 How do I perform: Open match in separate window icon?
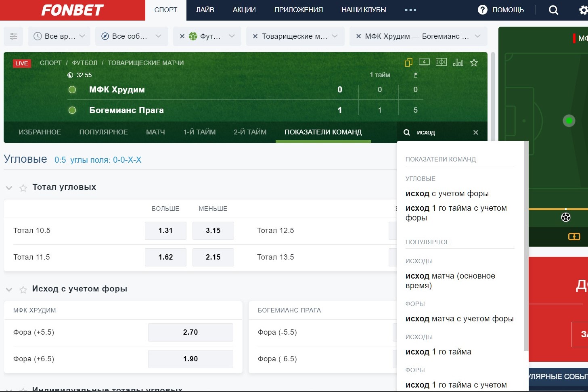(408, 63)
